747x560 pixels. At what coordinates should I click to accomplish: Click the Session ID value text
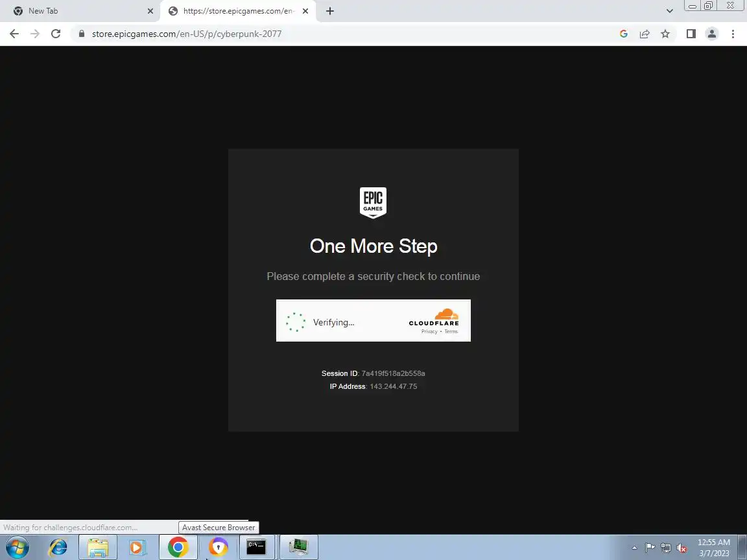[393, 373]
